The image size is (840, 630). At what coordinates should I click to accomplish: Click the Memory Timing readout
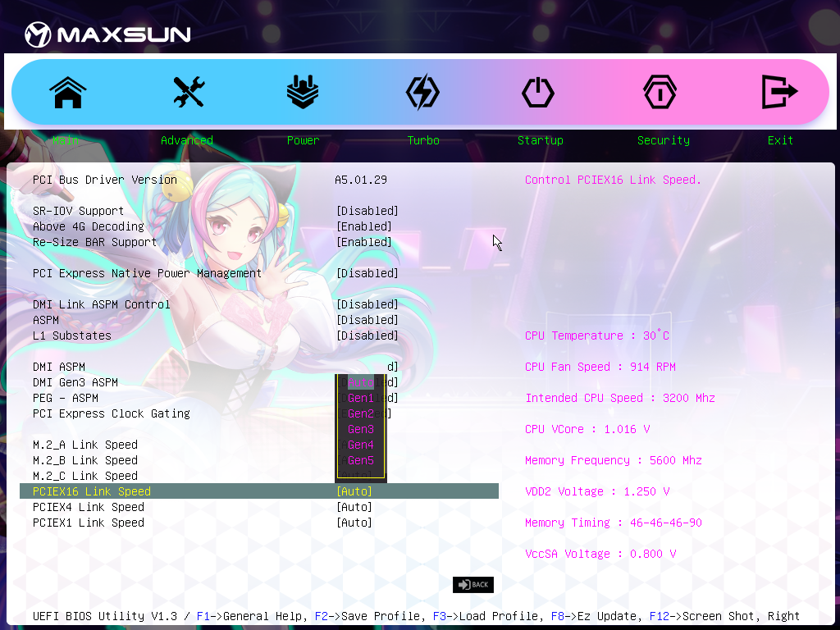click(614, 523)
